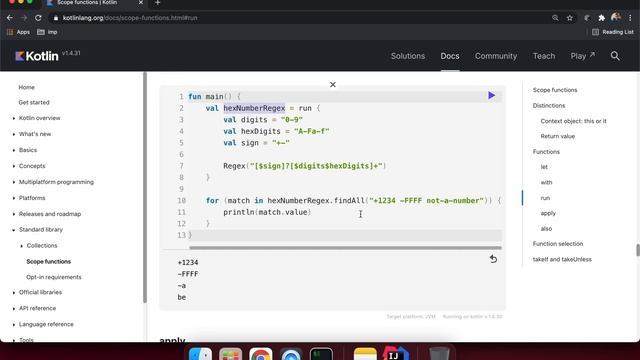Open the Solutions menu
The image size is (640, 360).
pos(408,56)
